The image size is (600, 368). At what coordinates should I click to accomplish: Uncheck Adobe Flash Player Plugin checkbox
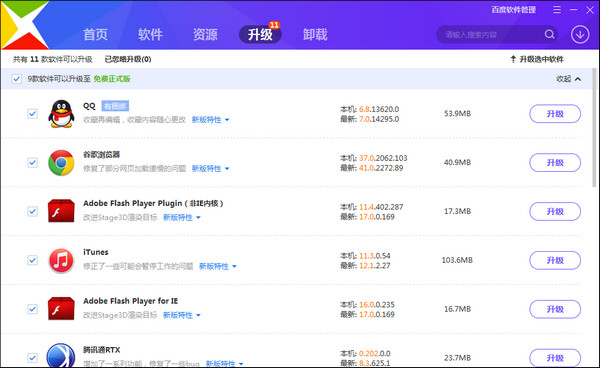tap(33, 211)
